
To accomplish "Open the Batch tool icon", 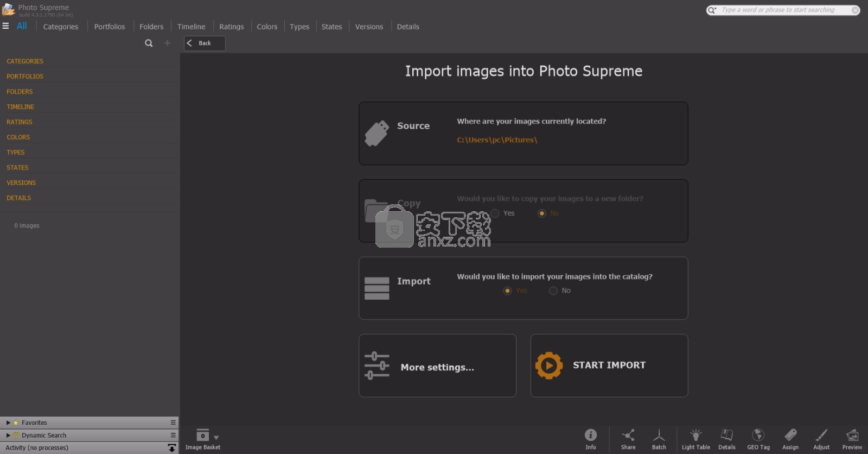I will 659,435.
